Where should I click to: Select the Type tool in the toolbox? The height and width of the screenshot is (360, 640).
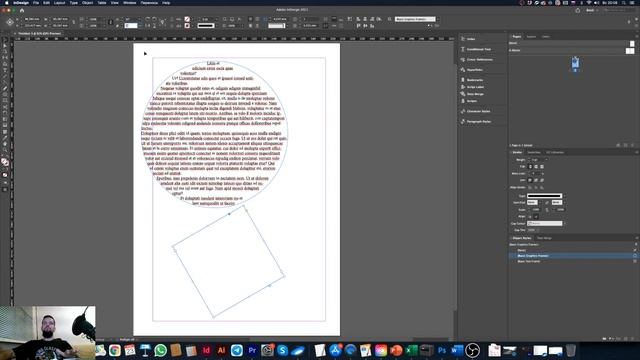click(x=5, y=70)
